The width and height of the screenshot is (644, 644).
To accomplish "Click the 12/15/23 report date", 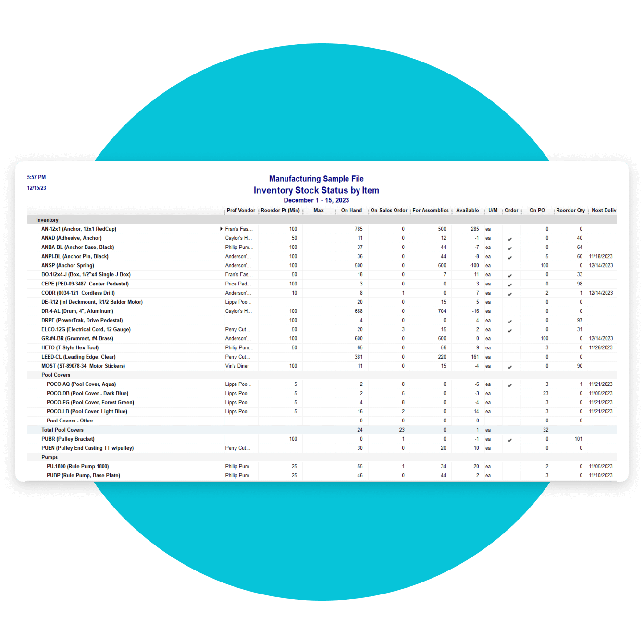I will tap(37, 188).
